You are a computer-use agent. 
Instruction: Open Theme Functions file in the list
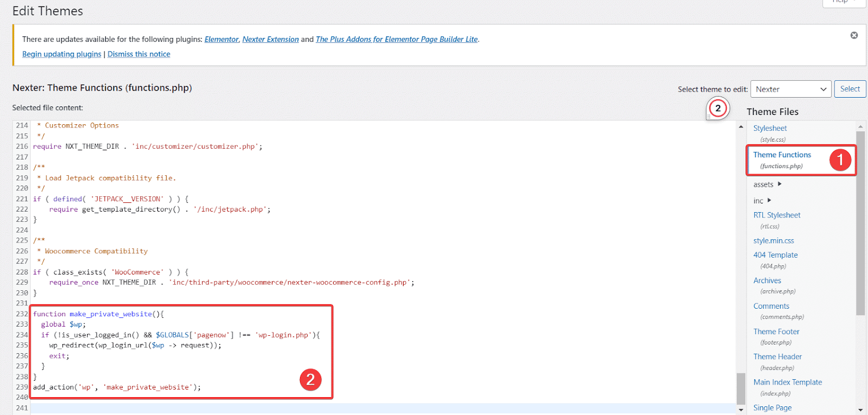[782, 155]
